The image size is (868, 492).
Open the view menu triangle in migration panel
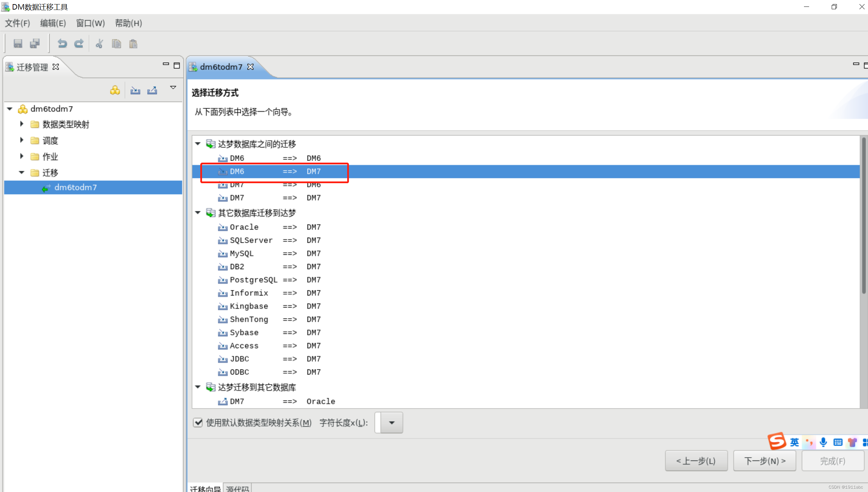coord(173,88)
